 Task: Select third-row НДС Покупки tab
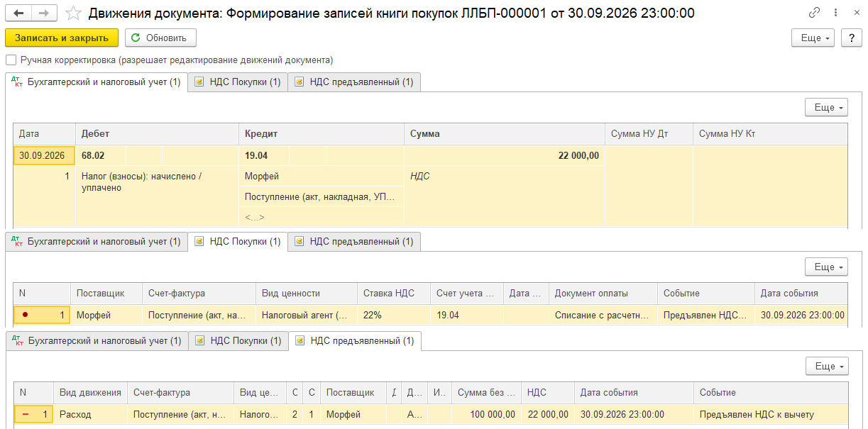coord(238,341)
